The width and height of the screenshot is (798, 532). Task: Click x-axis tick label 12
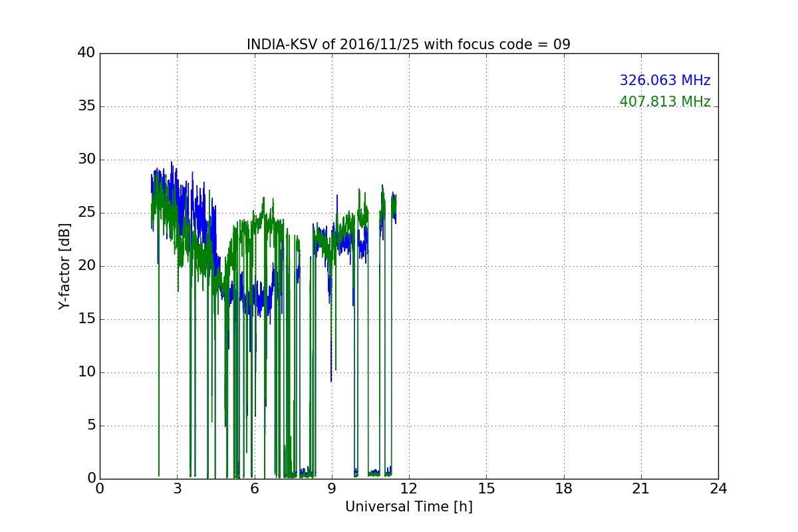click(409, 489)
